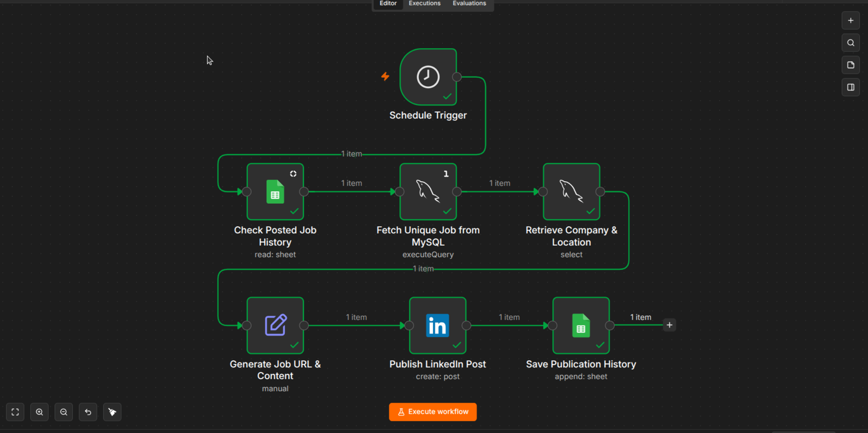Click '1 item' label between Publish LinkedIn and Save Publication
Screen dimensions: 868x433
click(x=509, y=317)
